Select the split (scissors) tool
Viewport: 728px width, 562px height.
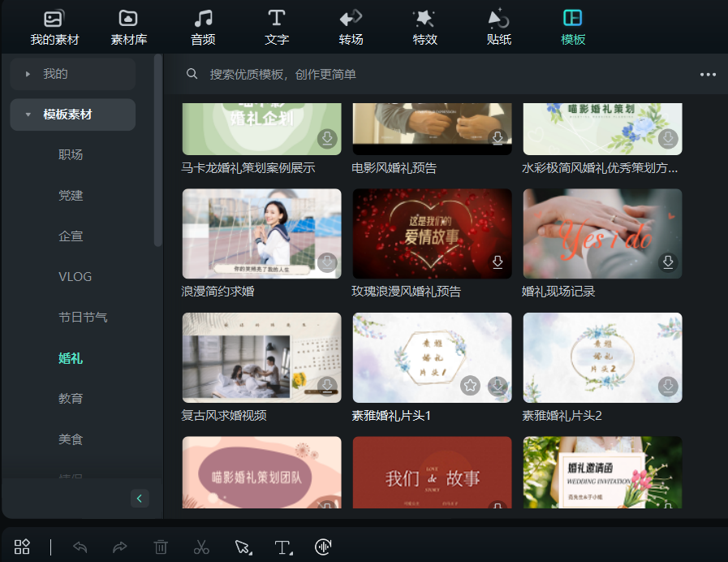coord(201,547)
